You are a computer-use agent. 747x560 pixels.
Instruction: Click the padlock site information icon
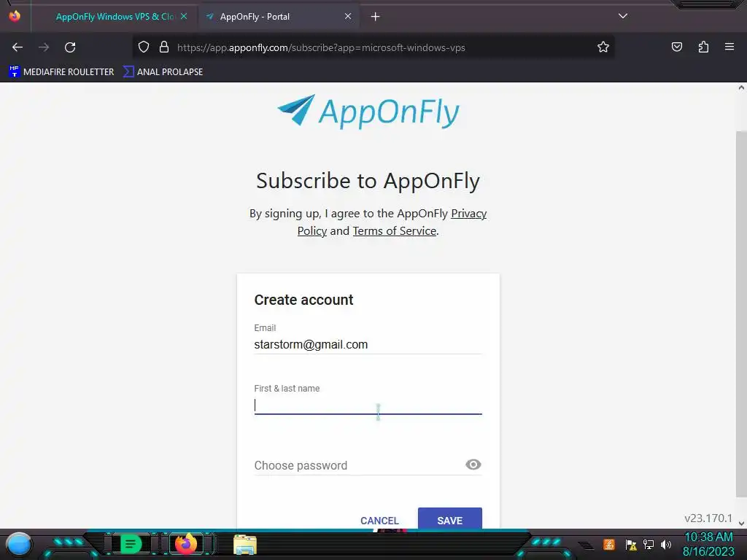click(x=164, y=47)
